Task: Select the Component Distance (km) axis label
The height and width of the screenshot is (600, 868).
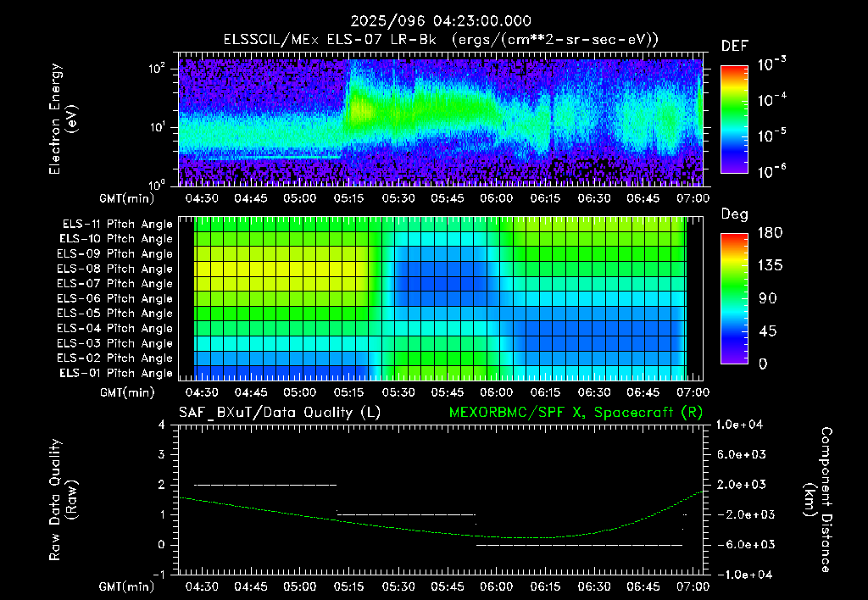Action: click(818, 500)
